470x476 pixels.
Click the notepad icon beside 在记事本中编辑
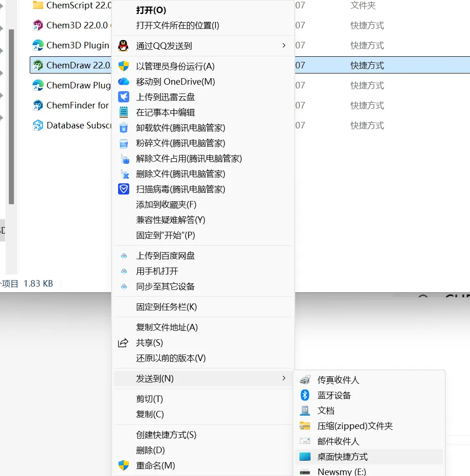(x=123, y=112)
